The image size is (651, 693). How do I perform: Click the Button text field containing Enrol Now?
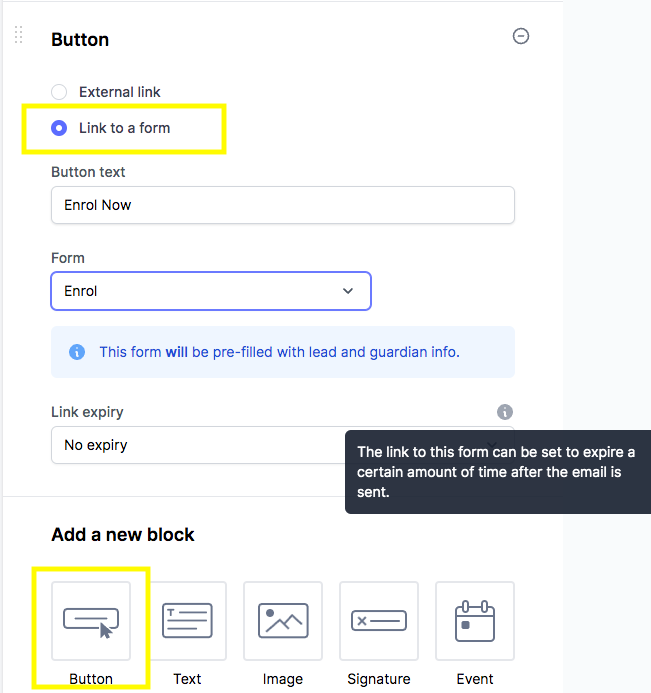pyautogui.click(x=282, y=205)
